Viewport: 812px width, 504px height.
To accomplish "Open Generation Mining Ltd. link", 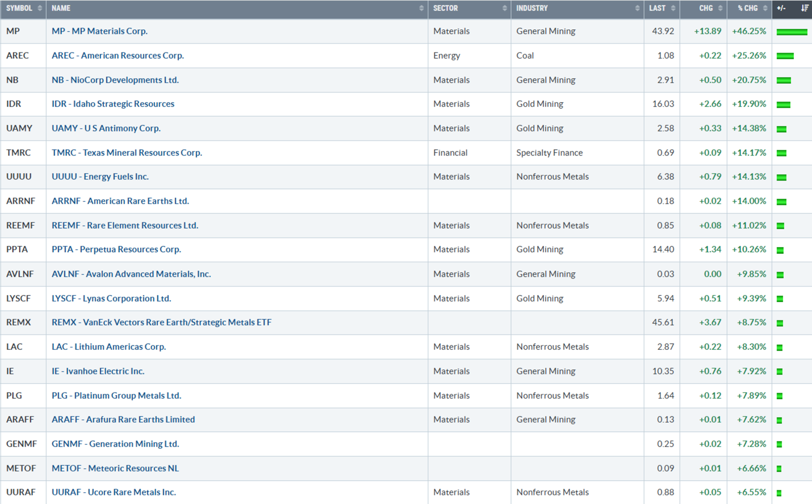I will pyautogui.click(x=115, y=444).
